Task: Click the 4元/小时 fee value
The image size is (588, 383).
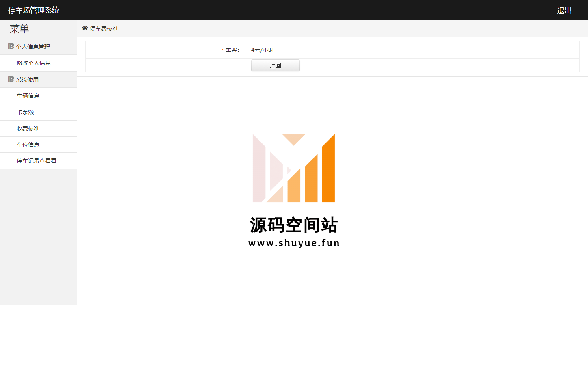Action: (263, 50)
